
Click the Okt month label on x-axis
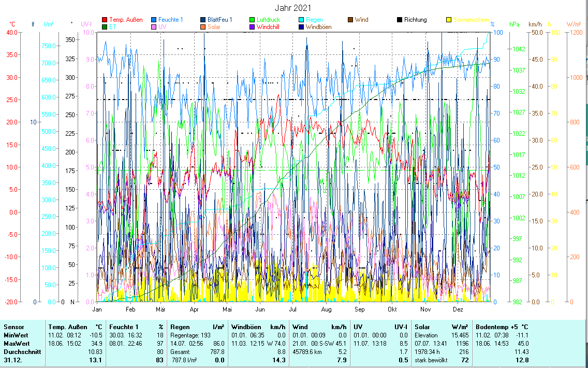[392, 309]
